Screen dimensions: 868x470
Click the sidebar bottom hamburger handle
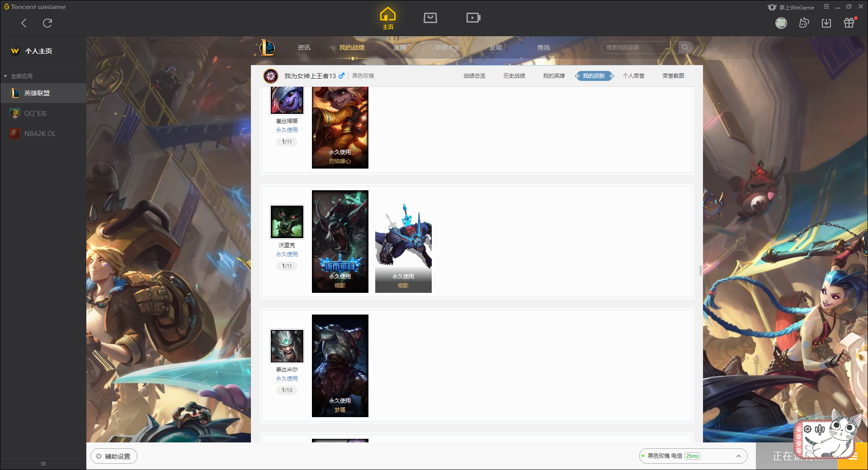click(43, 464)
